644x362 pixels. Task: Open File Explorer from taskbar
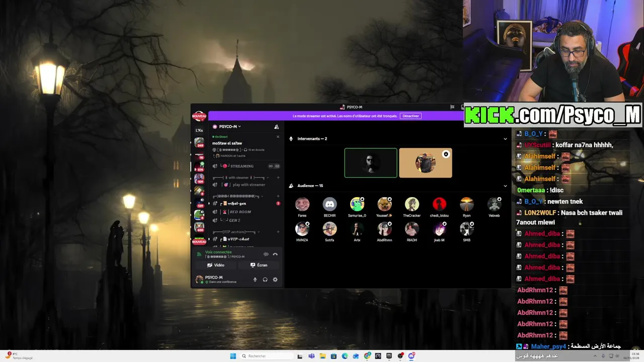[x=323, y=356]
